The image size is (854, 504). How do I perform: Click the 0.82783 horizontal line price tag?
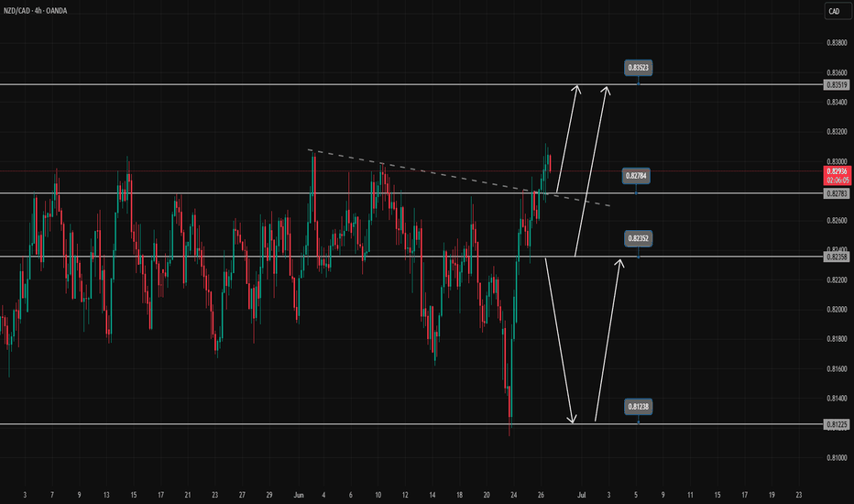837,194
